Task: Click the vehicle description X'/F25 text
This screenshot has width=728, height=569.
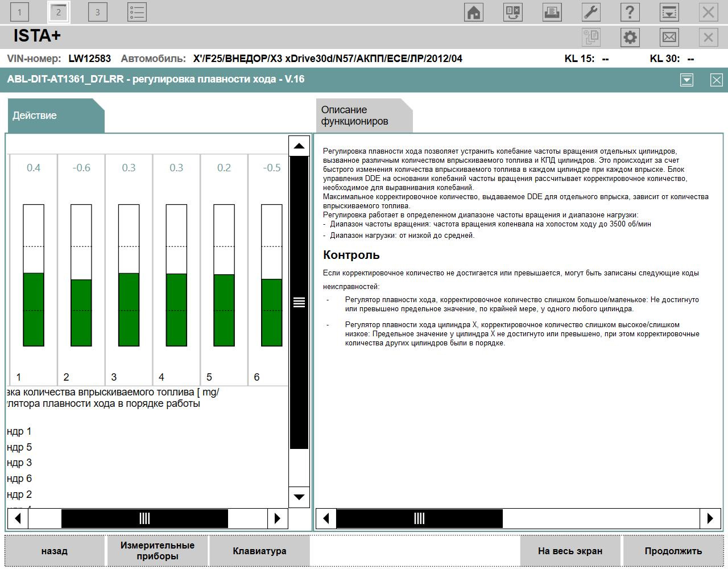Action: pyautogui.click(x=328, y=59)
